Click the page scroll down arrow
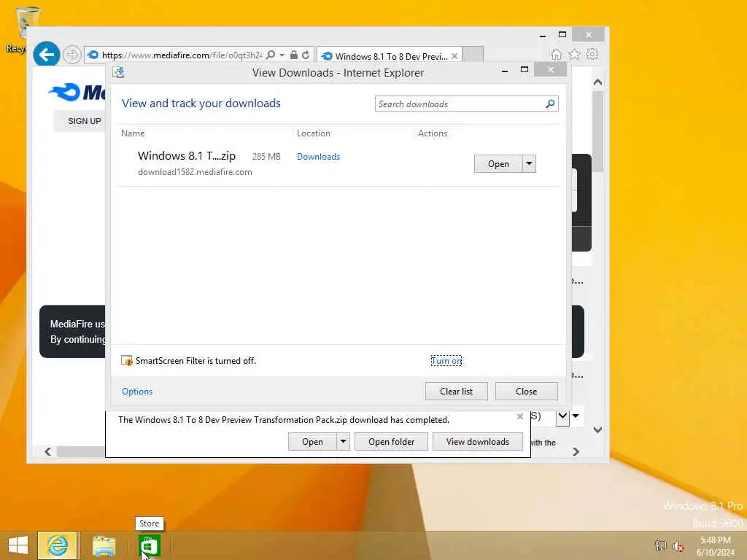 click(x=598, y=430)
